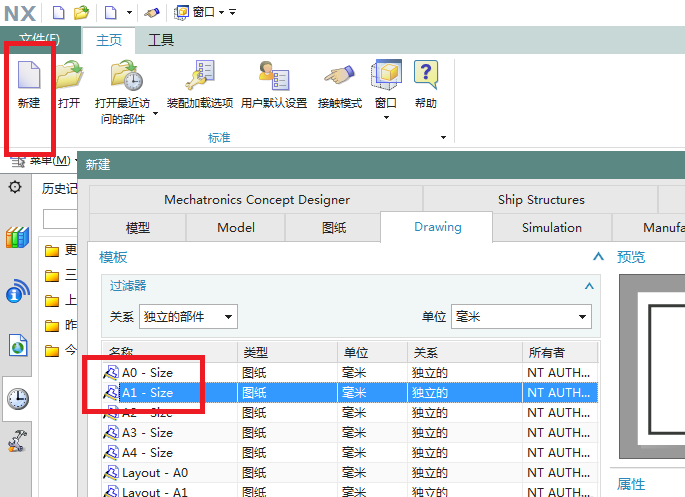Click the A3 - Size template icon
The width and height of the screenshot is (685, 497).
pos(111,433)
